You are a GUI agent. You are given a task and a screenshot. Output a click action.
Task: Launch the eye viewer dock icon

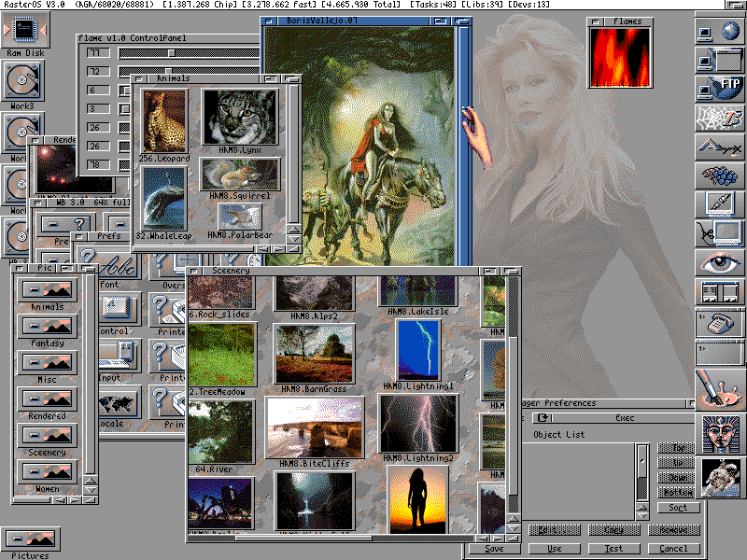tap(719, 263)
